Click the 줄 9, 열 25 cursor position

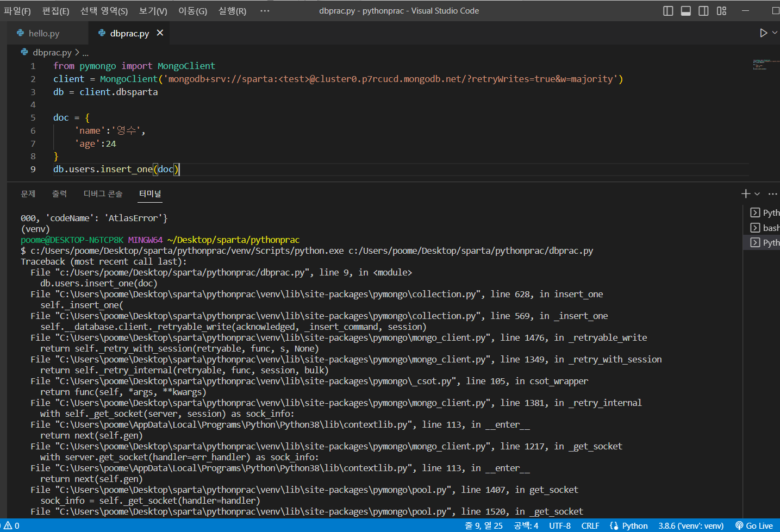(484, 525)
